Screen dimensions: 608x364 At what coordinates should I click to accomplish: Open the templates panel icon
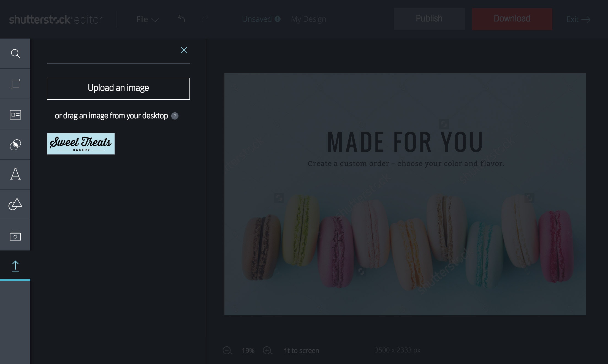15,115
